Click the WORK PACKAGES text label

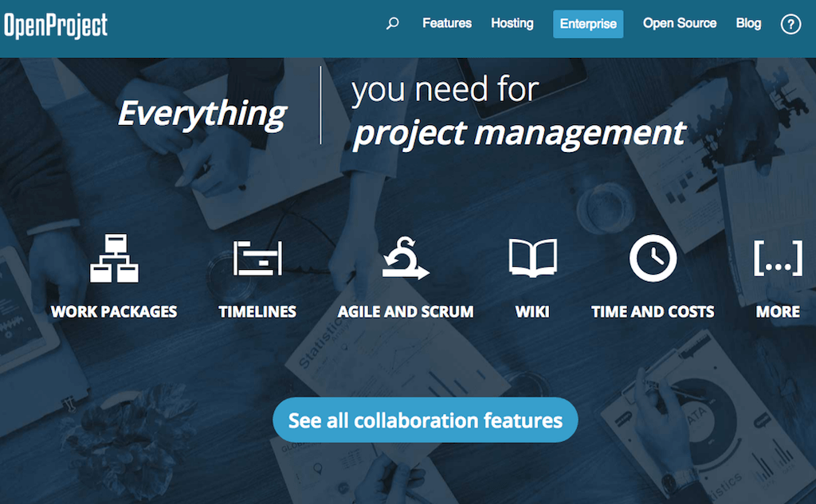tap(114, 312)
